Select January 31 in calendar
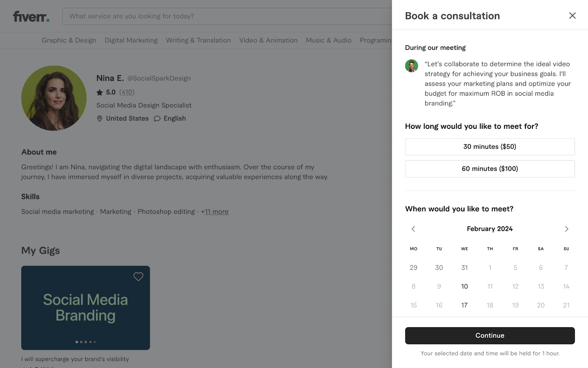This screenshot has width=588, height=368. (x=465, y=268)
